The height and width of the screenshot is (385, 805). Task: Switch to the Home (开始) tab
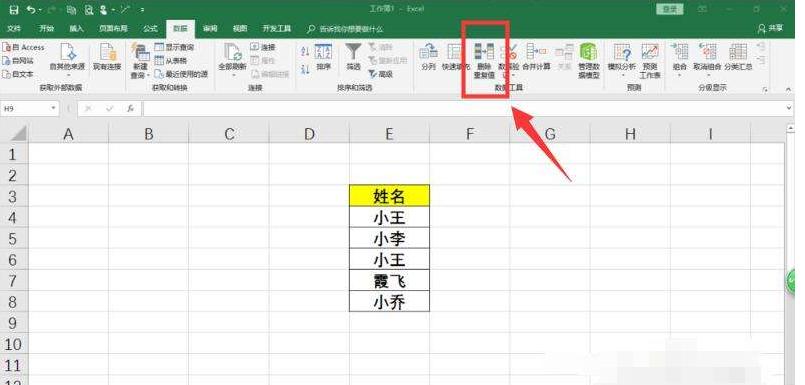tap(47, 29)
